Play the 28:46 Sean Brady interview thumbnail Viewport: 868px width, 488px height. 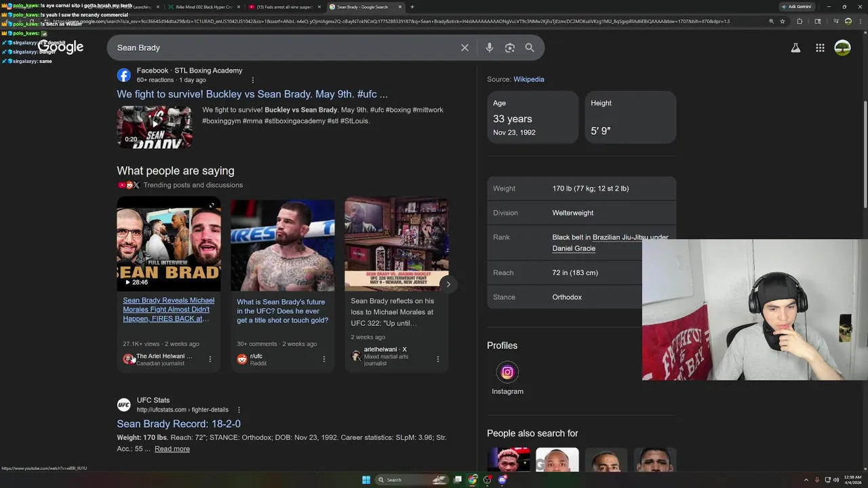coord(169,244)
